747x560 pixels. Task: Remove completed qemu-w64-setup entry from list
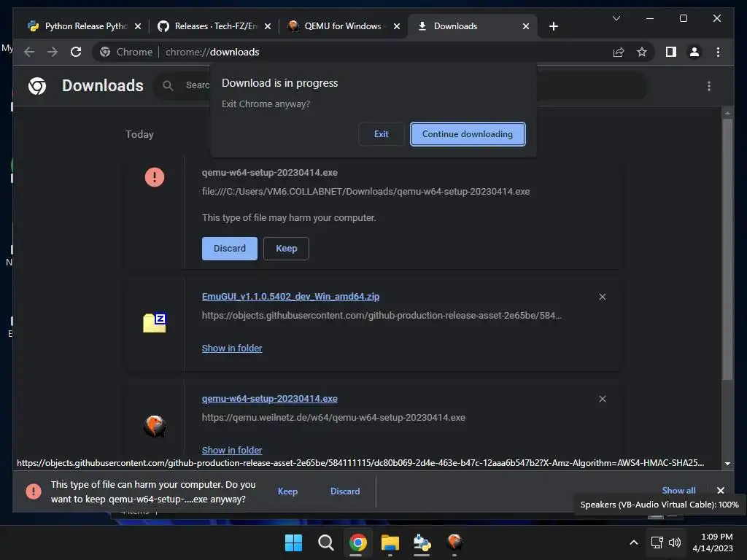603,399
